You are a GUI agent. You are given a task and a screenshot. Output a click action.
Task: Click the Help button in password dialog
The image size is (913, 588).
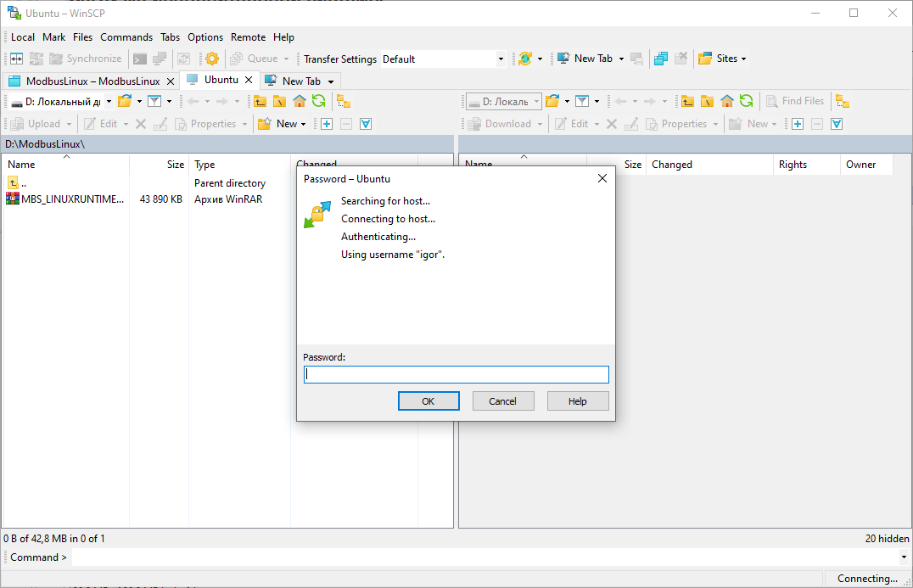[x=578, y=401]
